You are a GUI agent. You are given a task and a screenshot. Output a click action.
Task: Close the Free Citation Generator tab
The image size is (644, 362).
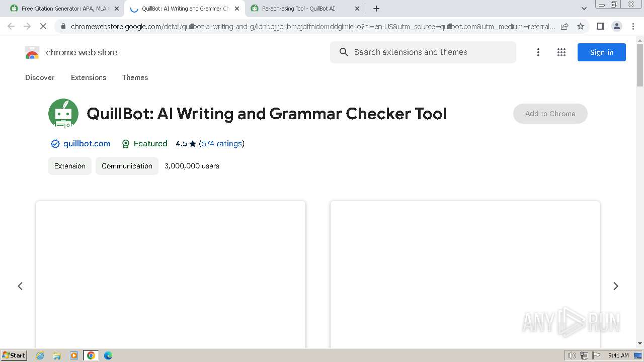(117, 9)
